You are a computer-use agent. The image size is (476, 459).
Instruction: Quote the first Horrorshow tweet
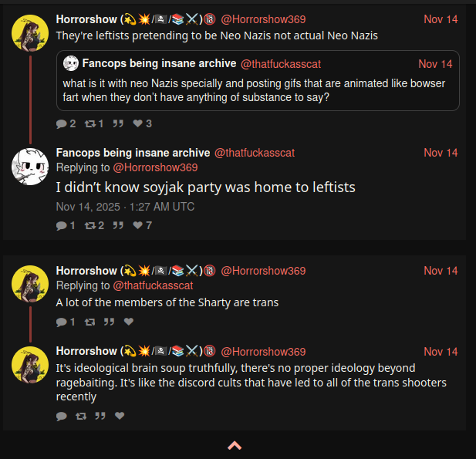pos(118,123)
